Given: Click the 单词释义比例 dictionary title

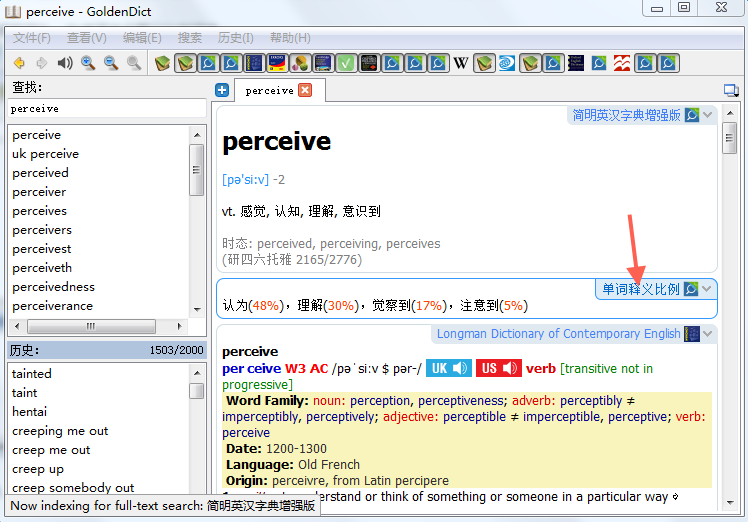Looking at the screenshot, I should 641,289.
